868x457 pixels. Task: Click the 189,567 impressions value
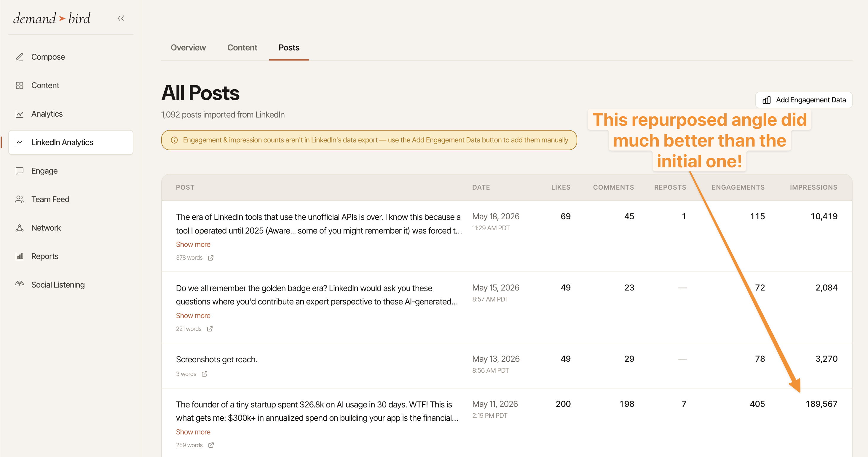[x=821, y=404]
